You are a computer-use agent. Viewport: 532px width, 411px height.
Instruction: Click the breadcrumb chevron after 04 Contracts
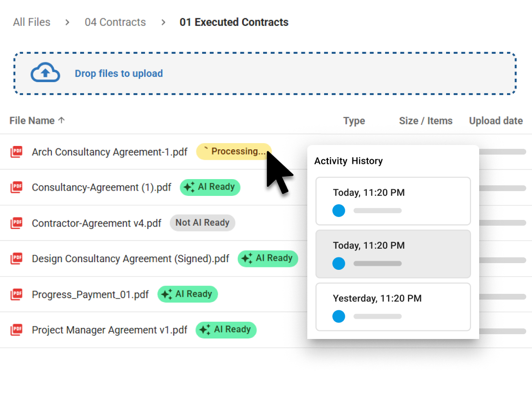tap(163, 22)
